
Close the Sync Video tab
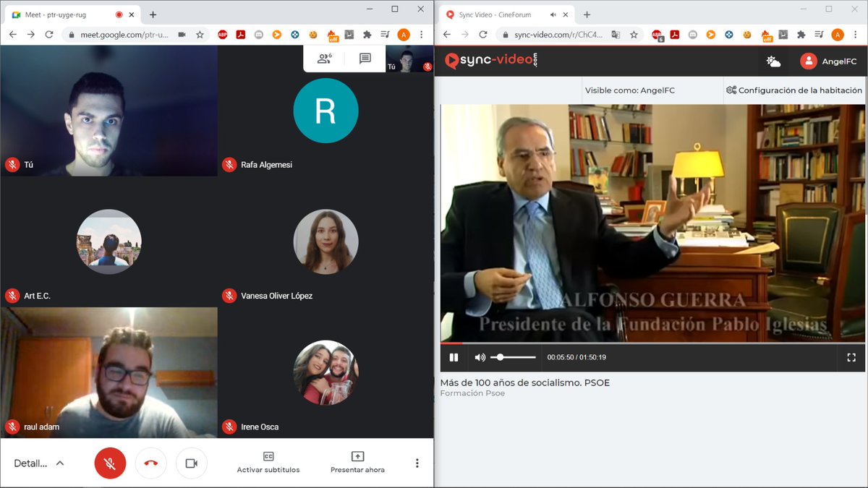click(566, 14)
